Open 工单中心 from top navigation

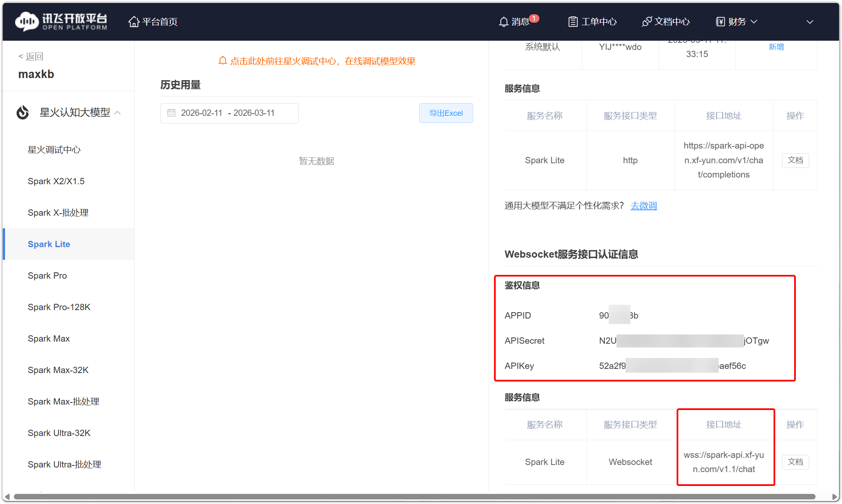pyautogui.click(x=592, y=21)
